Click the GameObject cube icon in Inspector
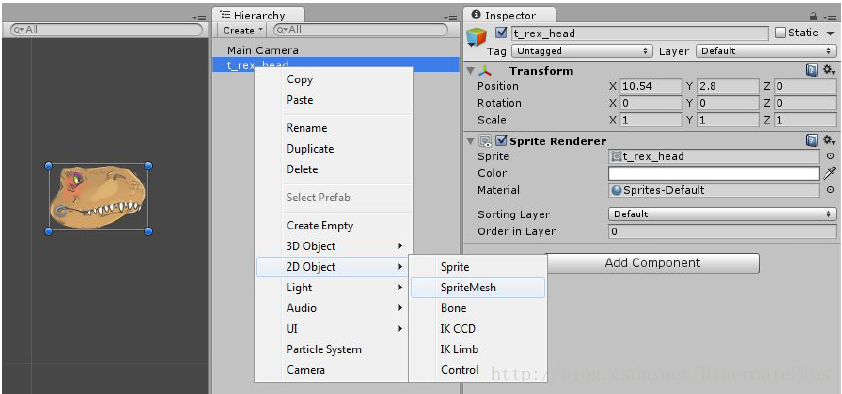The height and width of the screenshot is (394, 842). tap(476, 38)
